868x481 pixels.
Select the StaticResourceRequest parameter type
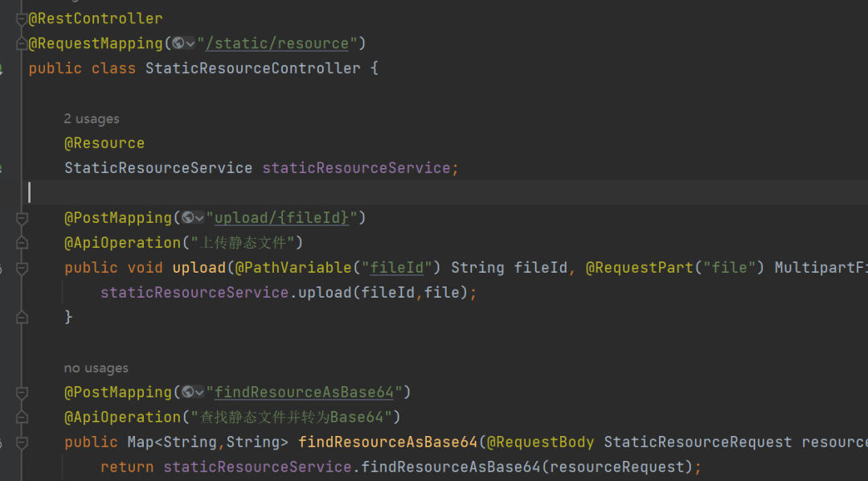[x=698, y=442]
